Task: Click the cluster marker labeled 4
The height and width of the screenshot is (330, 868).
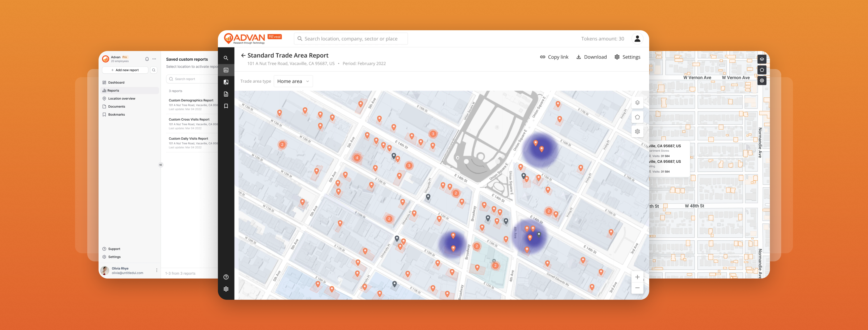Action: pyautogui.click(x=357, y=158)
